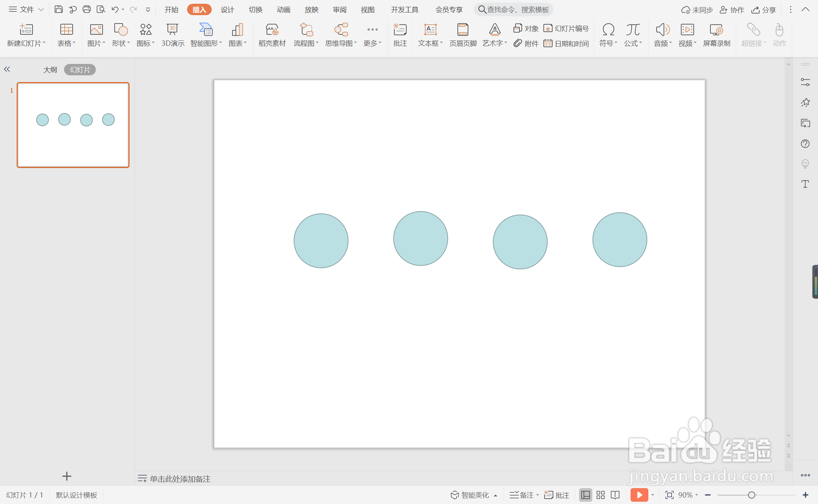Expand the 智能美化 dropdown arrow
Image resolution: width=818 pixels, height=504 pixels.
point(495,495)
